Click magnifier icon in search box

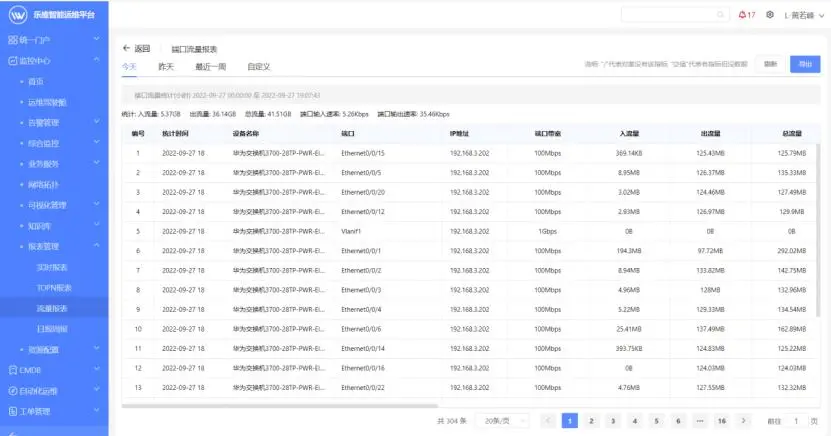[720, 15]
